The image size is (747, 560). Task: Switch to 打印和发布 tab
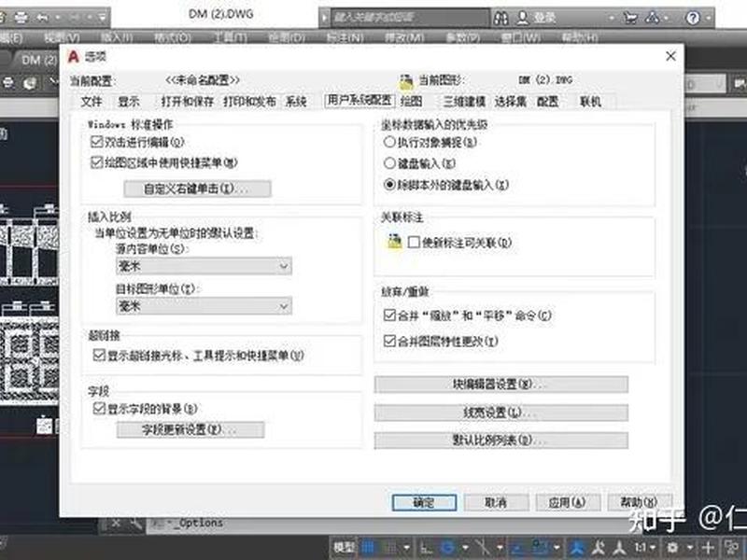pyautogui.click(x=249, y=101)
